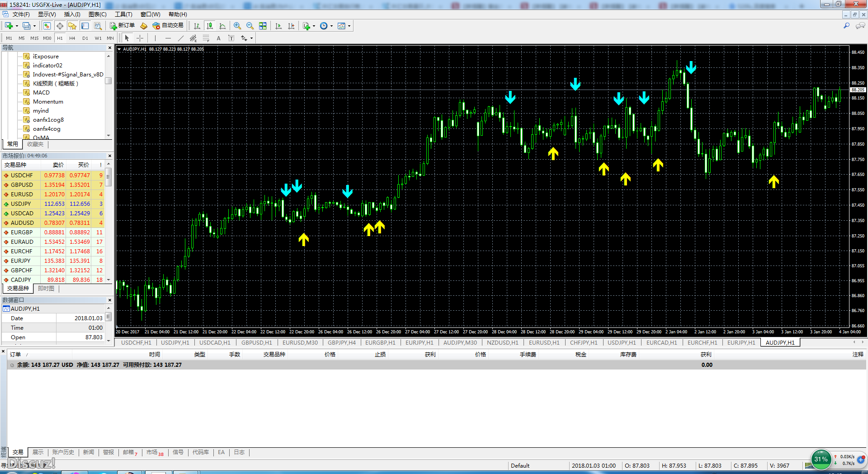Image resolution: width=868 pixels, height=474 pixels.
Task: Select the trendline drawing tool
Action: point(181,38)
